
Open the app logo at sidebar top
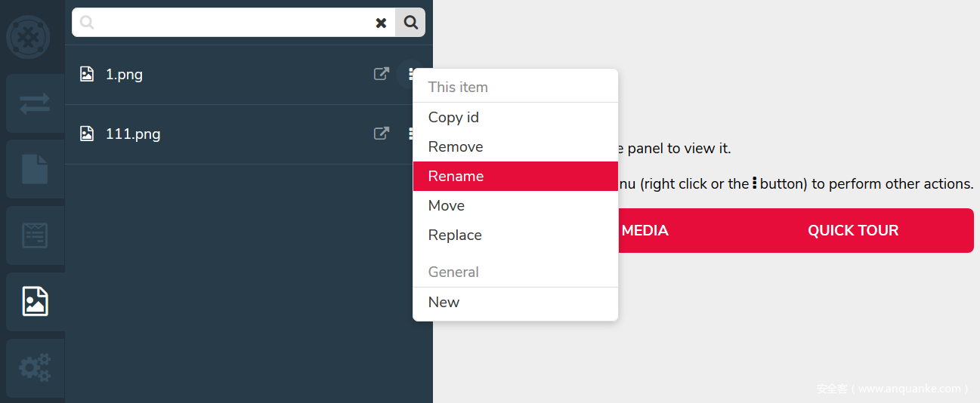pos(29,37)
